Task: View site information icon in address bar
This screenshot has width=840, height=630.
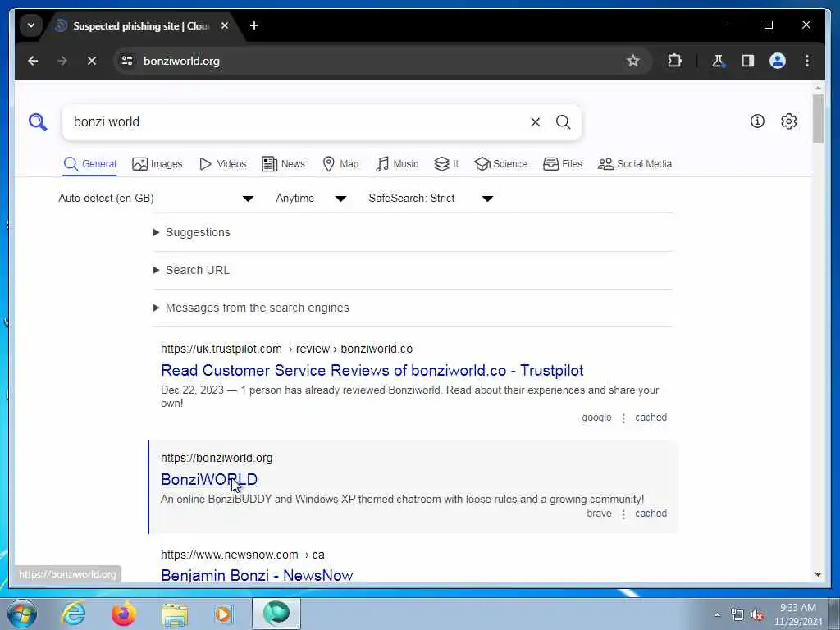Action: (x=127, y=61)
